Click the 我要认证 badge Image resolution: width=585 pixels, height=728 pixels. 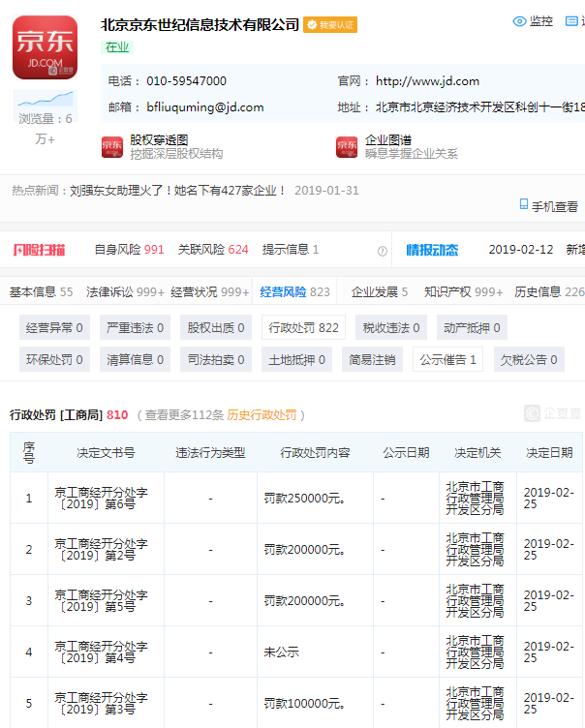tap(330, 25)
